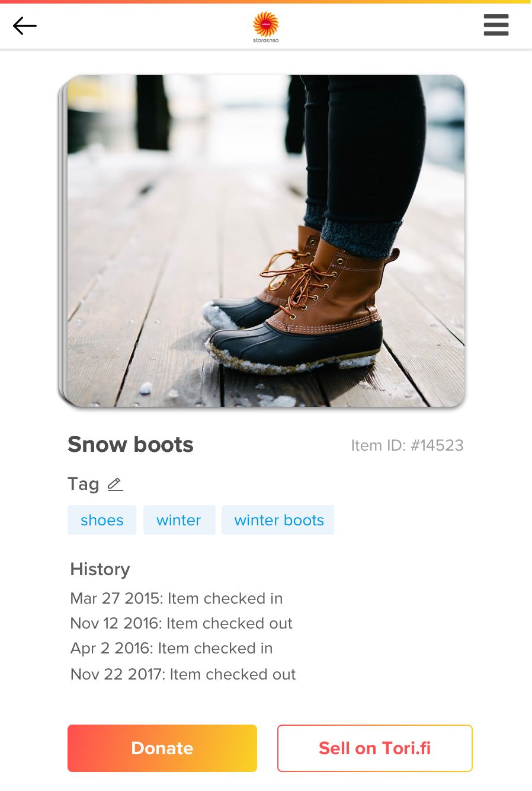This screenshot has height=791, width=532.
Task: Click the Stora Enso logo
Action: (265, 27)
